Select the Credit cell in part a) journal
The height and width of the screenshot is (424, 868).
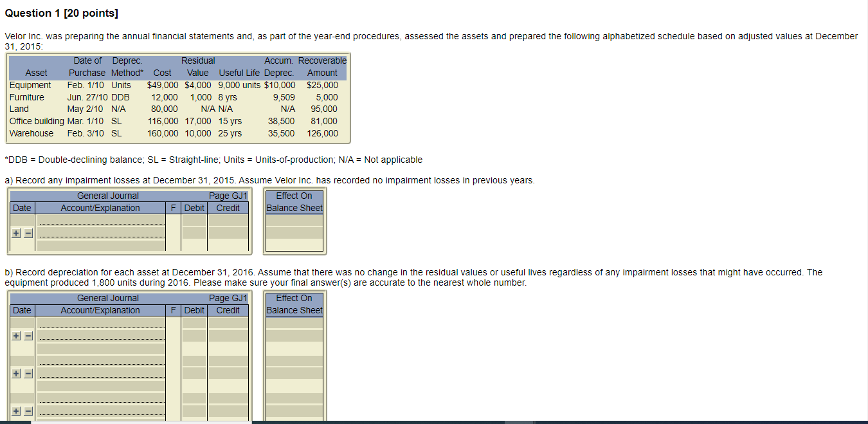pos(228,222)
